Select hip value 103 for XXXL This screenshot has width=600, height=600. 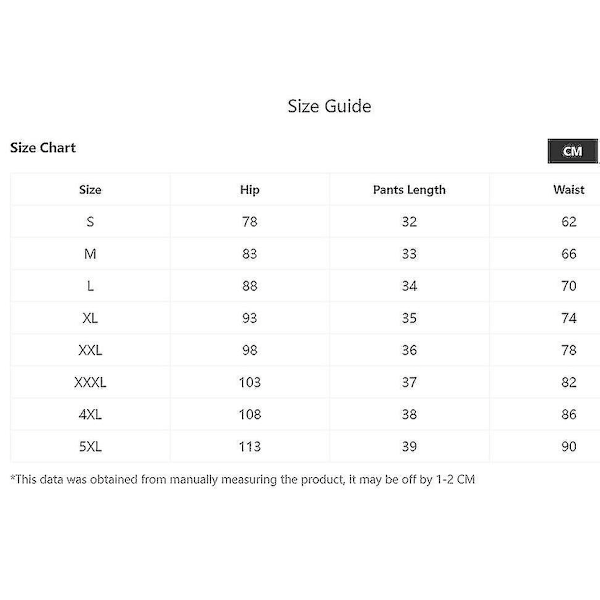click(250, 382)
